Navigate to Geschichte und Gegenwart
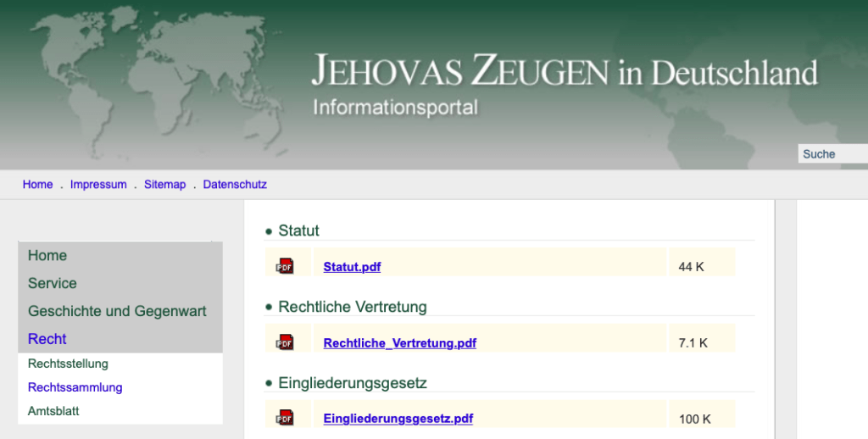Image resolution: width=868 pixels, height=439 pixels. coord(117,311)
